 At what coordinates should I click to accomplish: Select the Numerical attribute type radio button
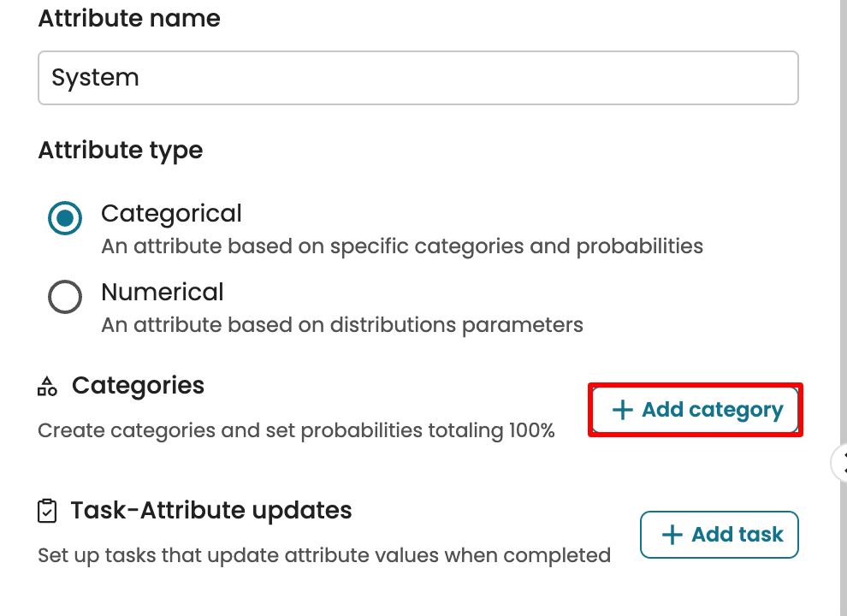65,297
